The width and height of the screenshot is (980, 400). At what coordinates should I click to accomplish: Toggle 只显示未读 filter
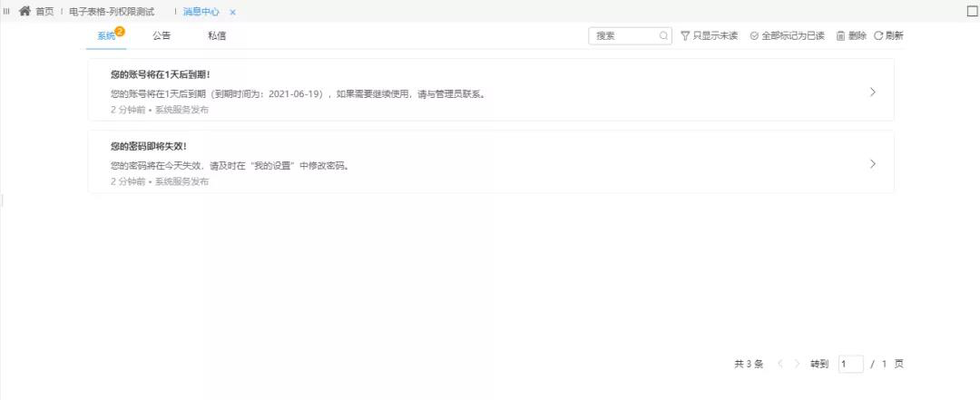pos(710,35)
